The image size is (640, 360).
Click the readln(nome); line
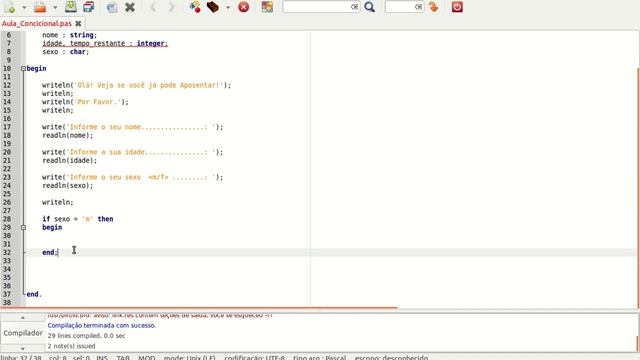tap(67, 136)
